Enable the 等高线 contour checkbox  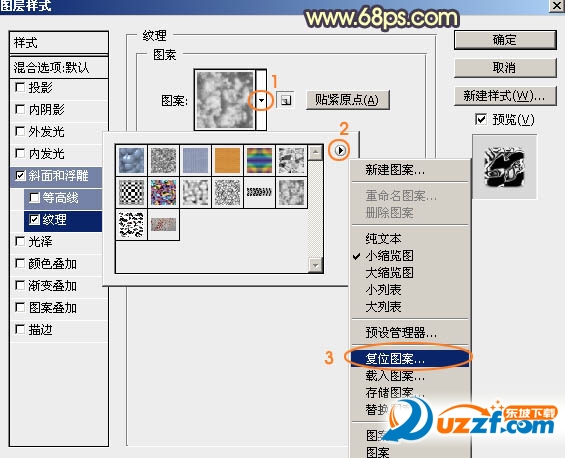(34, 197)
